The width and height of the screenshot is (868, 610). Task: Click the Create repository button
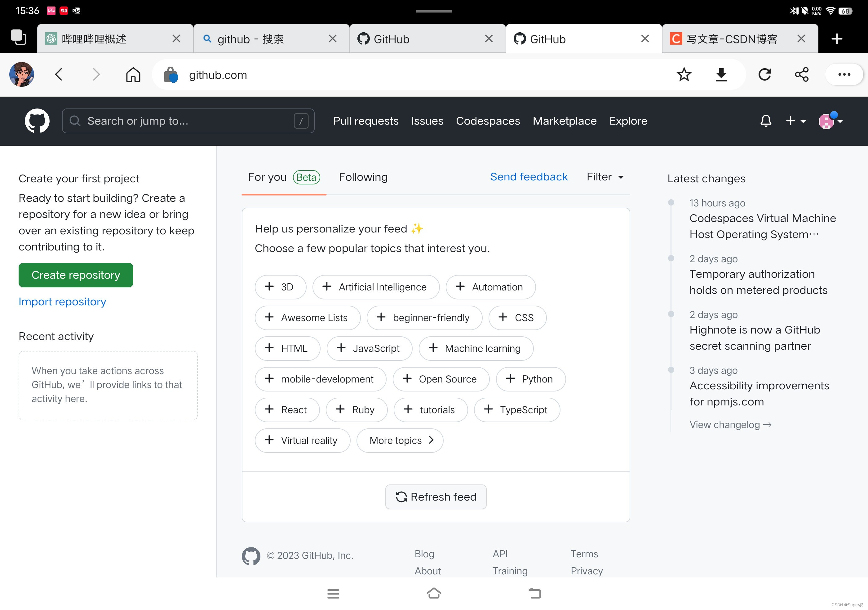click(76, 275)
